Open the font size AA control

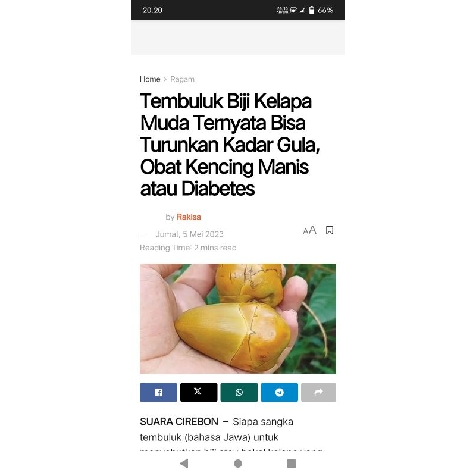click(x=309, y=230)
